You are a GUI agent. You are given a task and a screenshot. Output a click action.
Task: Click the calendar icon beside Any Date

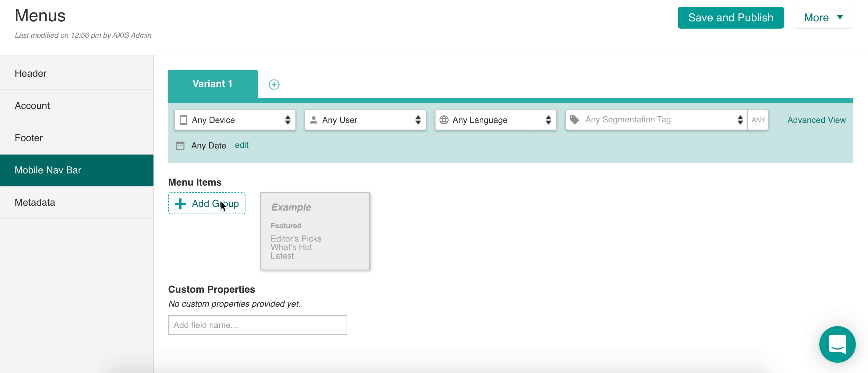point(180,145)
